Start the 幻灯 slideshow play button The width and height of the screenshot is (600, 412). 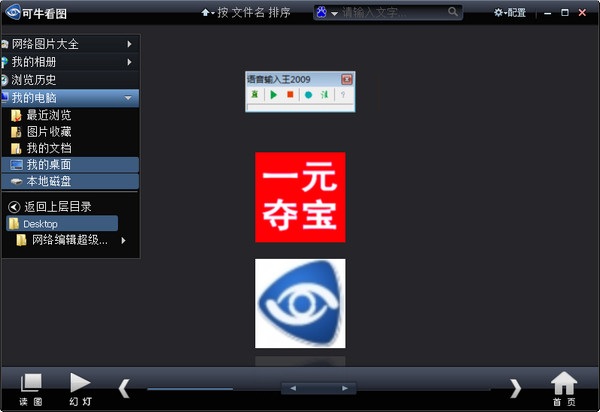coord(80,389)
